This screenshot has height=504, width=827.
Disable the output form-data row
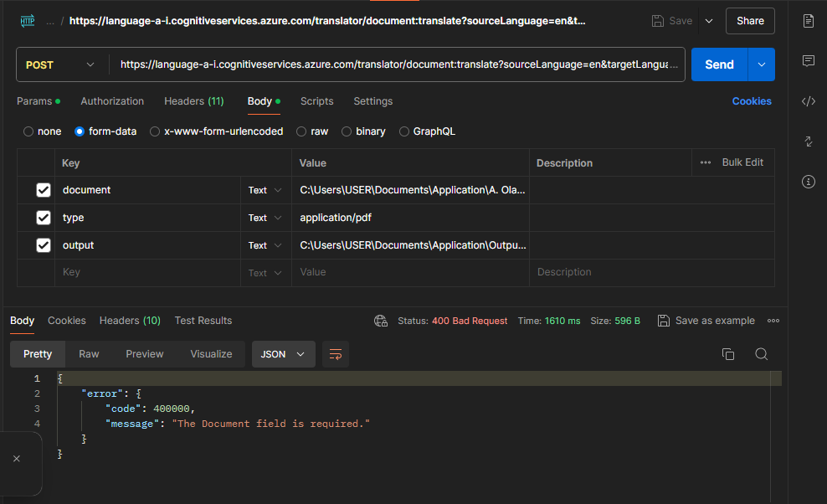click(43, 244)
